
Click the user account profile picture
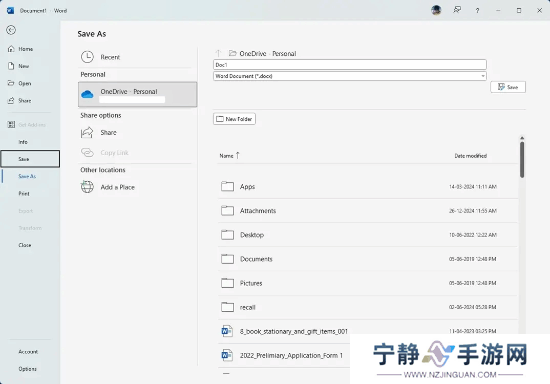pos(436,10)
